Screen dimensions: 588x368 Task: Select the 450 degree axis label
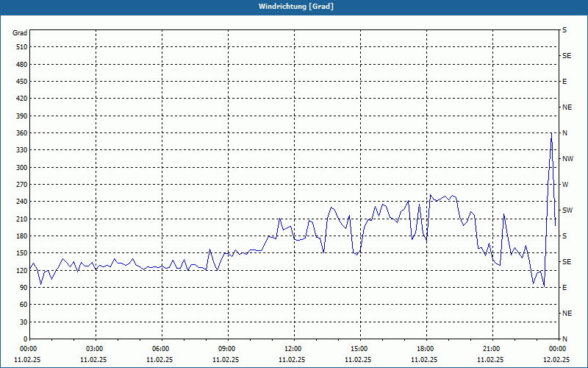point(22,82)
